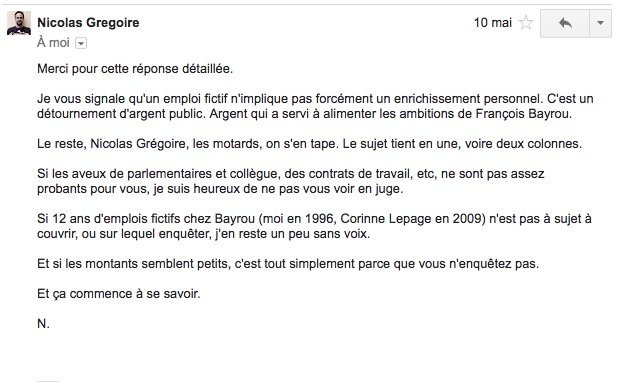Reply using the arrow button

[565, 24]
